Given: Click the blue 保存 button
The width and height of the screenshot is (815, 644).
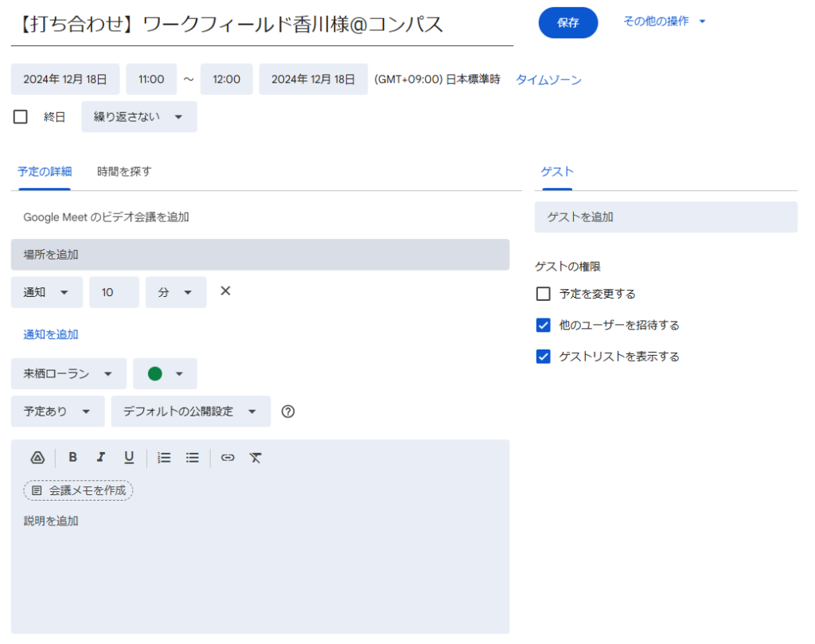Looking at the screenshot, I should 567,23.
